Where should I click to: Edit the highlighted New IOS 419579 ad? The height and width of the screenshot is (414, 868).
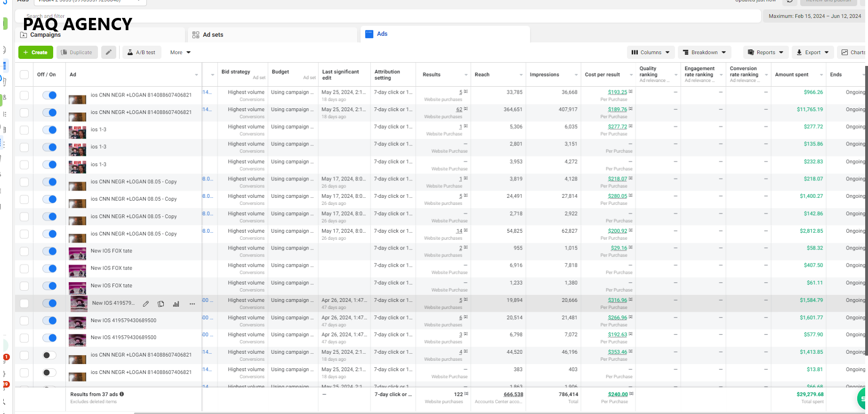(146, 304)
